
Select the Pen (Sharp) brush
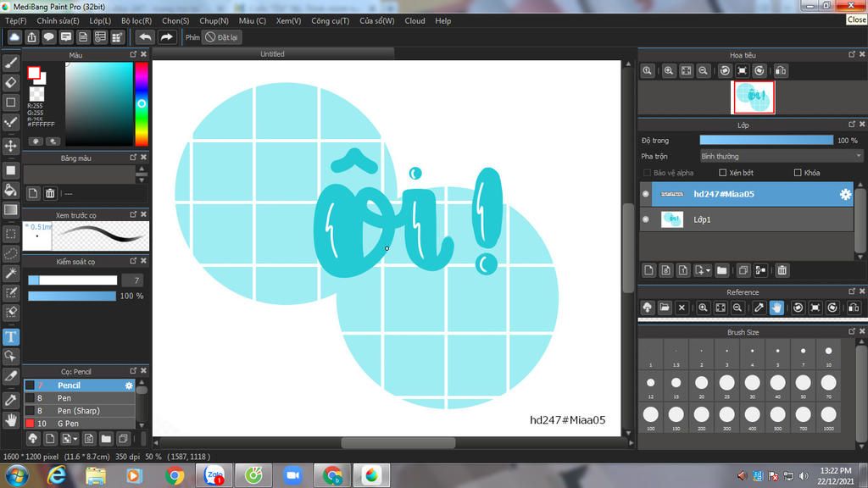(x=80, y=411)
